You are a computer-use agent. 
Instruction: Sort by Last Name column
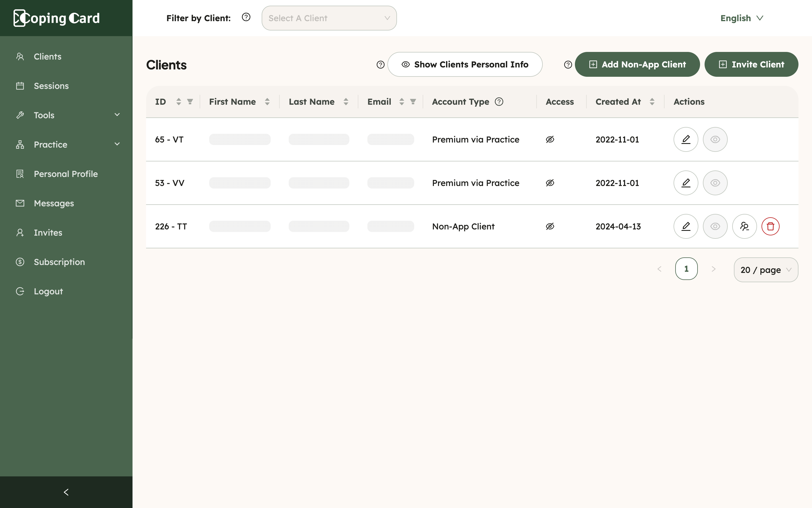(x=346, y=102)
